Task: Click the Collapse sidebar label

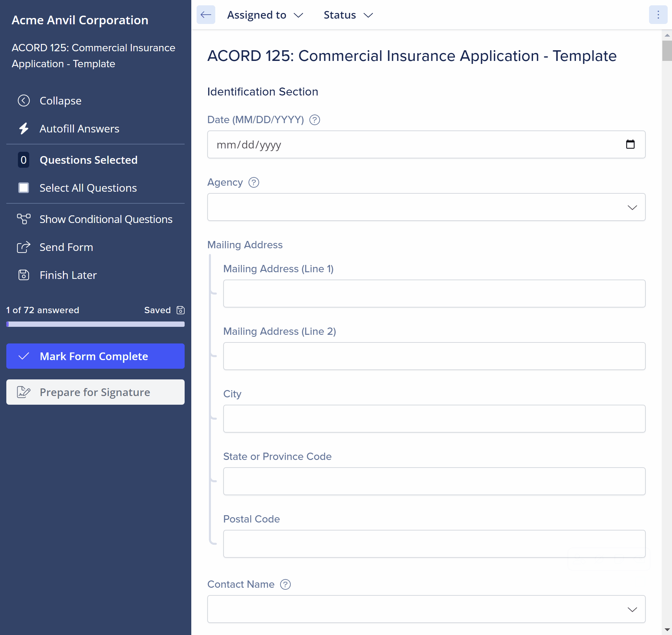Action: pos(61,101)
